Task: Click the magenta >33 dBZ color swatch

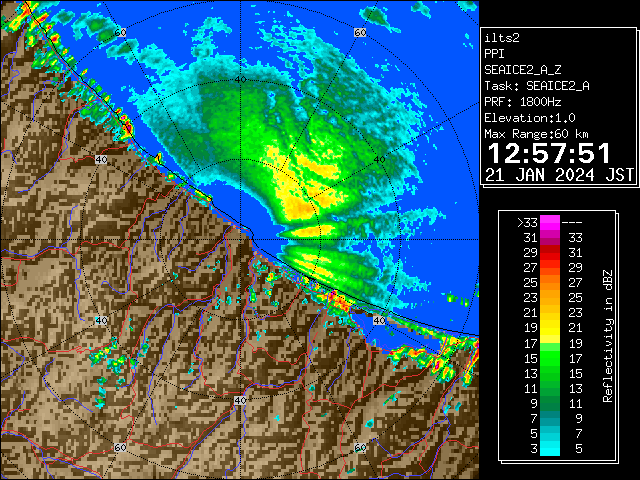Action: click(x=549, y=223)
